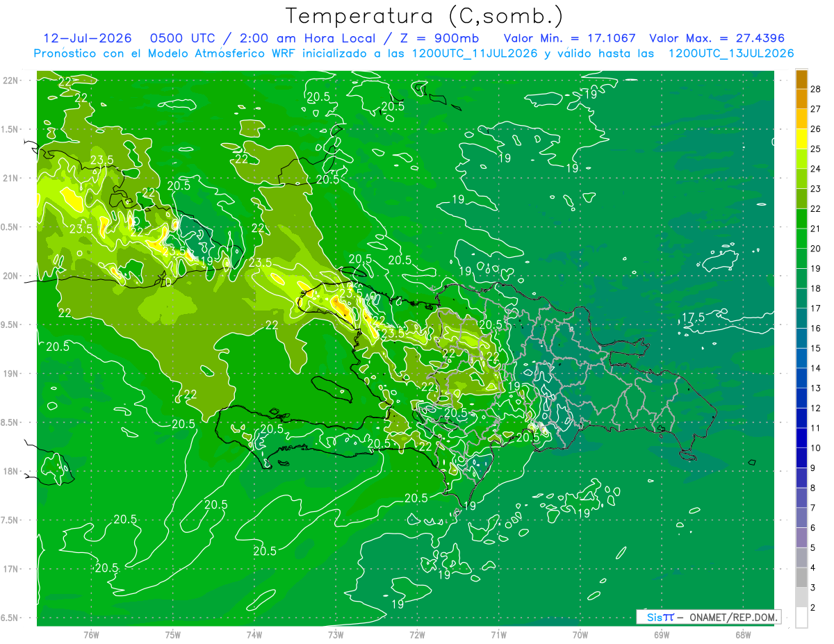834x644 pixels.
Task: Click "Valor Max. = 27.4396"
Action: [717, 38]
